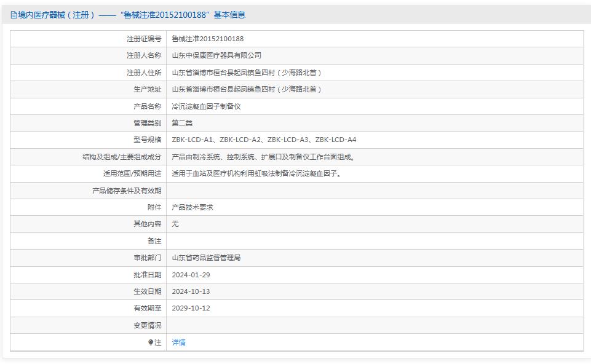Click the registrant name 山东中保康医疗器具有限公司
Viewport: 591px width, 364px height.
pyautogui.click(x=216, y=55)
